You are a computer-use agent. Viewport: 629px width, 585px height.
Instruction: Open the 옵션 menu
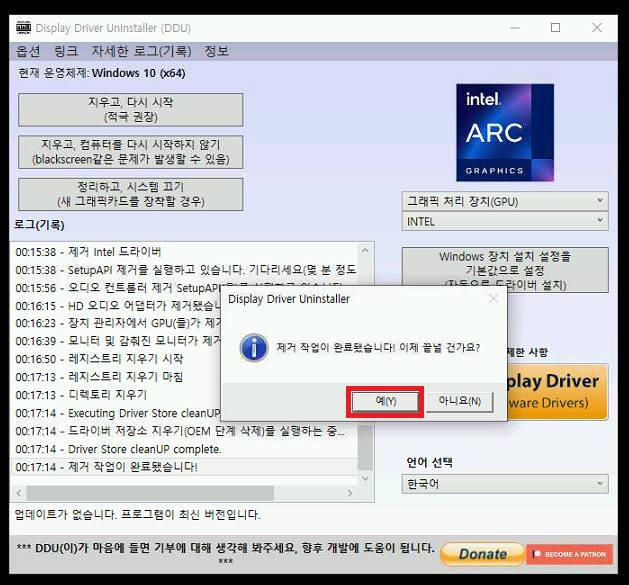28,51
